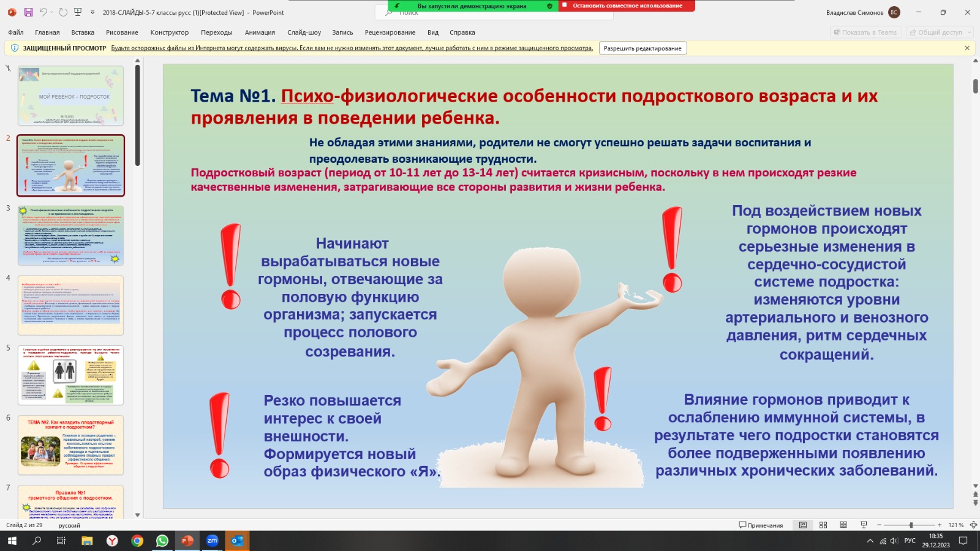
Task: Start slideshow from beginning via quick access icon
Action: tap(78, 12)
